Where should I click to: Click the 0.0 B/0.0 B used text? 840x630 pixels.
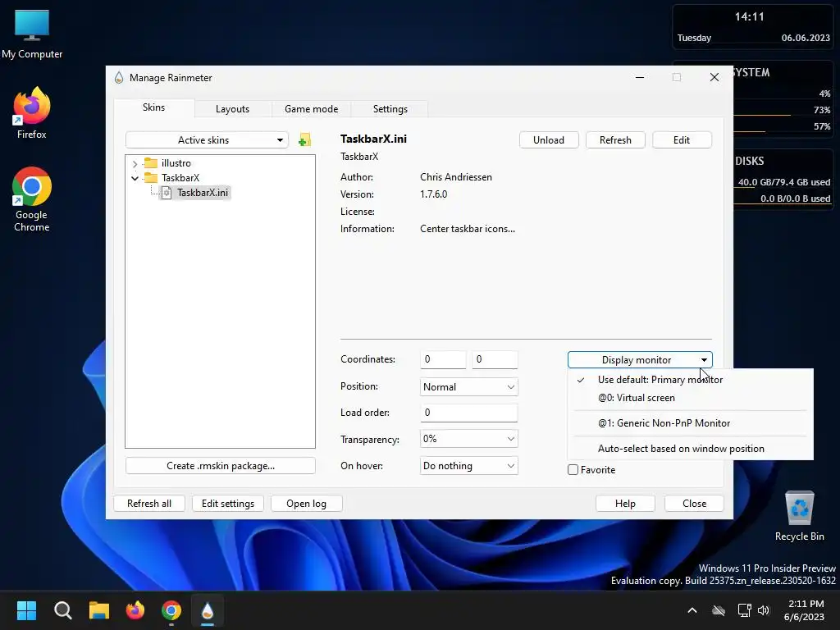click(x=795, y=199)
